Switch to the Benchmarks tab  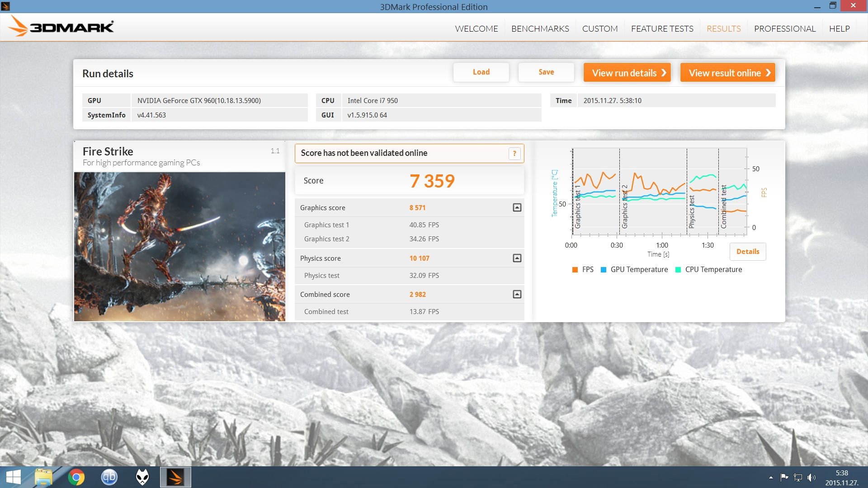click(x=540, y=28)
